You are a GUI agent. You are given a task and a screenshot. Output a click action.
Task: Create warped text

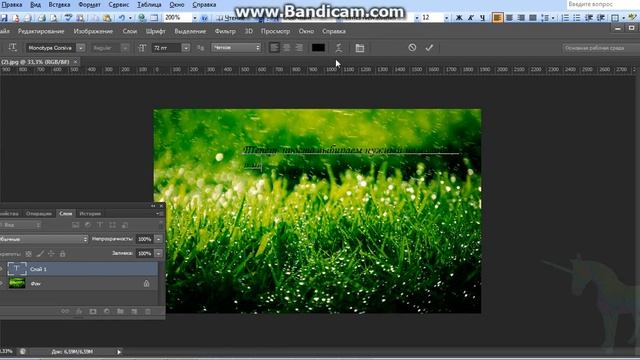click(x=339, y=48)
